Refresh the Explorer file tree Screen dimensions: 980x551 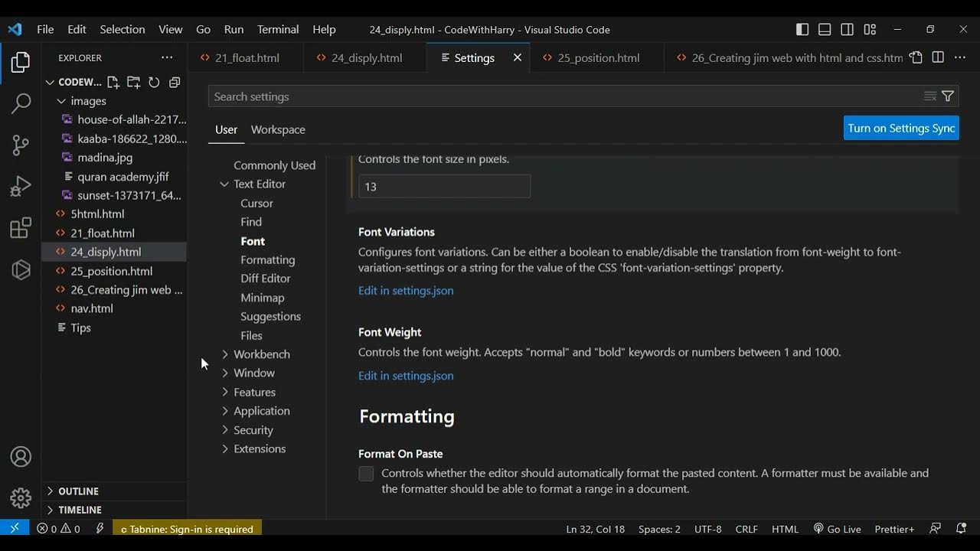154,82
